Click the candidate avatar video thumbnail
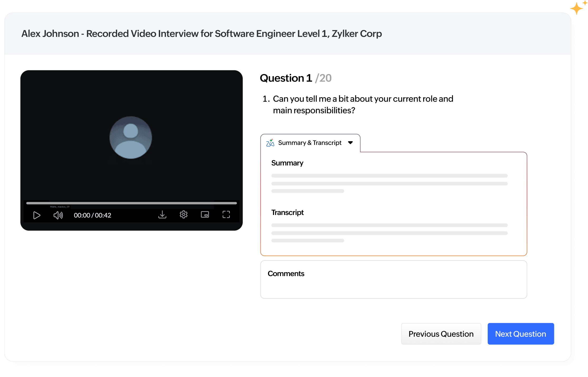 [131, 138]
